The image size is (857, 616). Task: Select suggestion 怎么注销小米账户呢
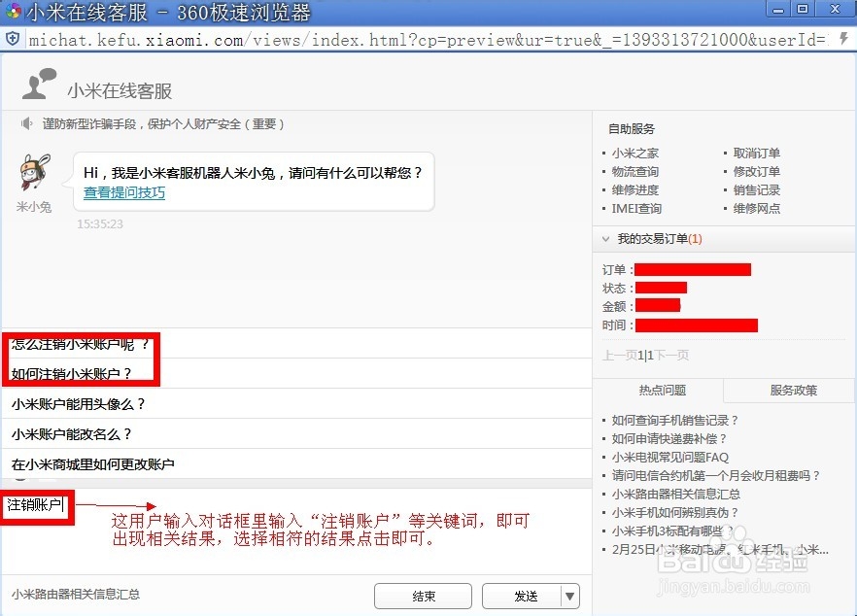click(x=297, y=344)
